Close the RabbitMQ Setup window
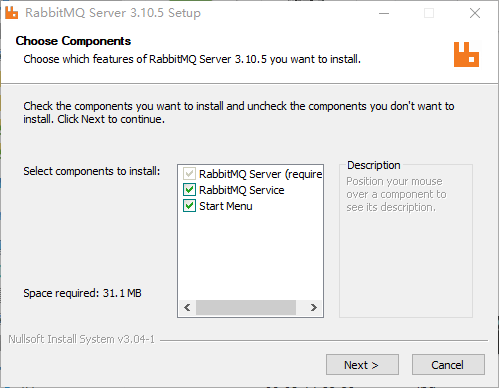Viewport: 499px width, 388px height. click(475, 13)
